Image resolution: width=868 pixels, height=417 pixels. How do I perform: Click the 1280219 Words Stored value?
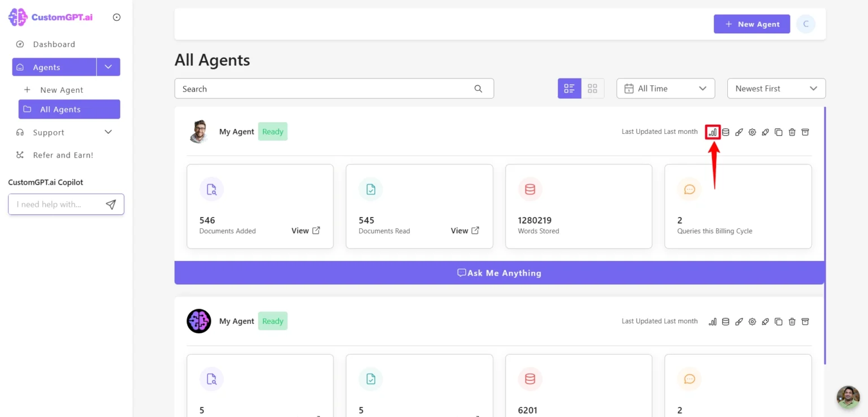point(535,220)
